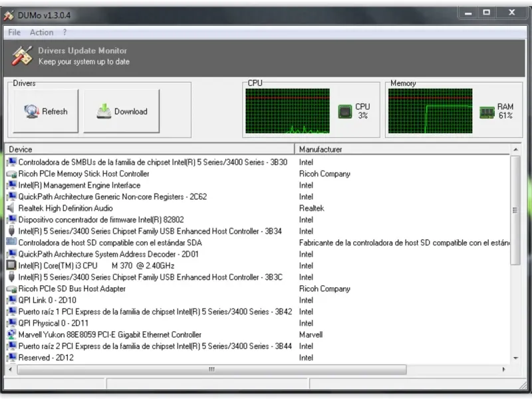
Task: Select Controladora de SMBUs 3B30 device text
Action: coord(153,162)
